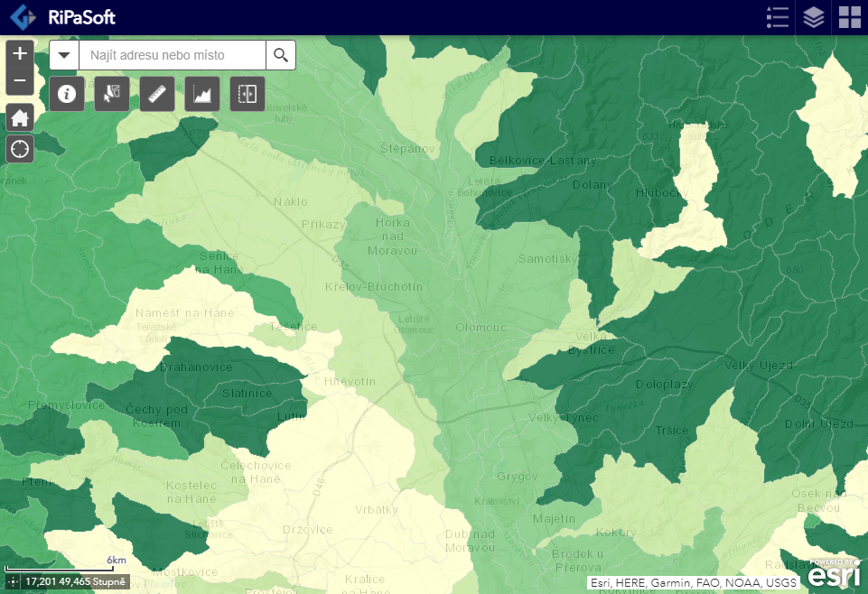
Task: Click the 'Příkazy' map label
Action: point(324,225)
